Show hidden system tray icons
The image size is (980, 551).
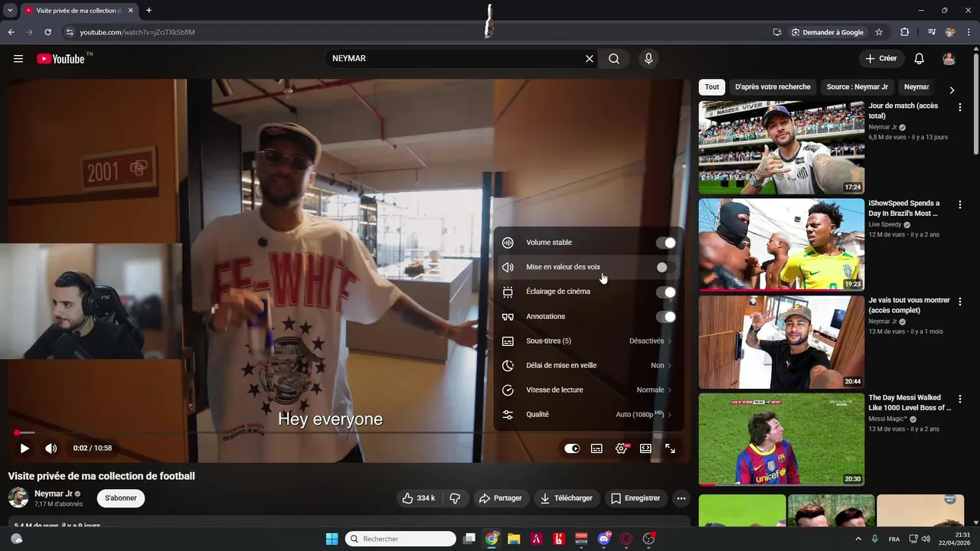(x=858, y=539)
